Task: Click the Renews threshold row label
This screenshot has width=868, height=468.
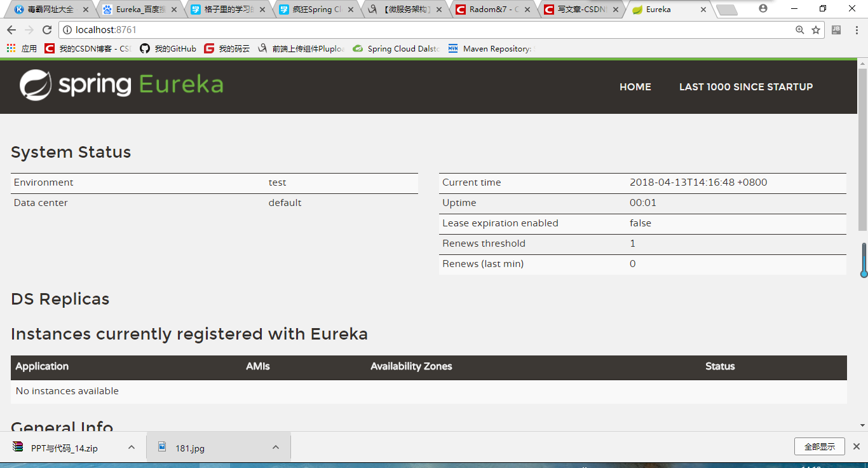Action: click(484, 244)
